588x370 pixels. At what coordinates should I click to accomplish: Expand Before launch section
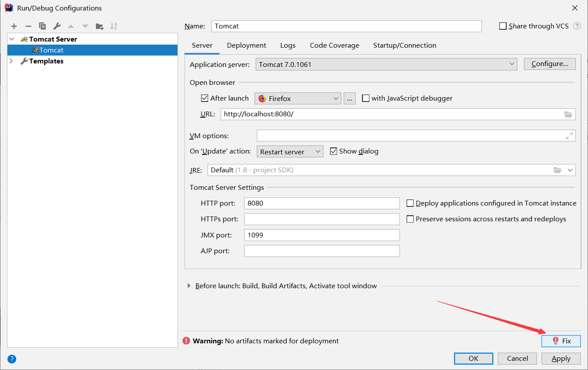coord(189,286)
